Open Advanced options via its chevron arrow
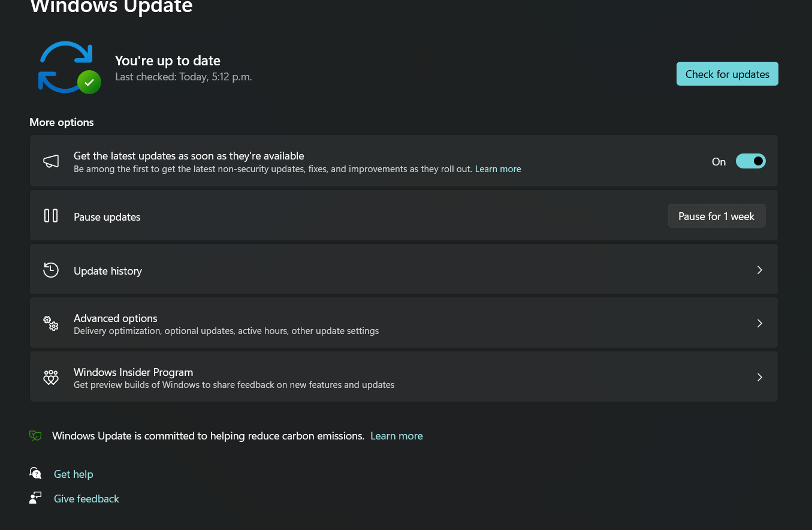 pos(759,323)
